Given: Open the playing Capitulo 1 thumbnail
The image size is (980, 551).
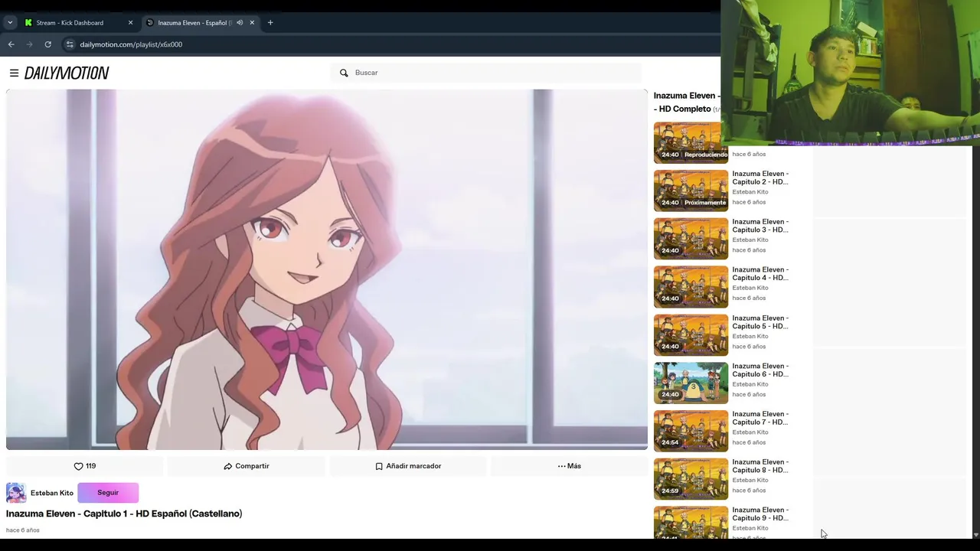Looking at the screenshot, I should [691, 142].
